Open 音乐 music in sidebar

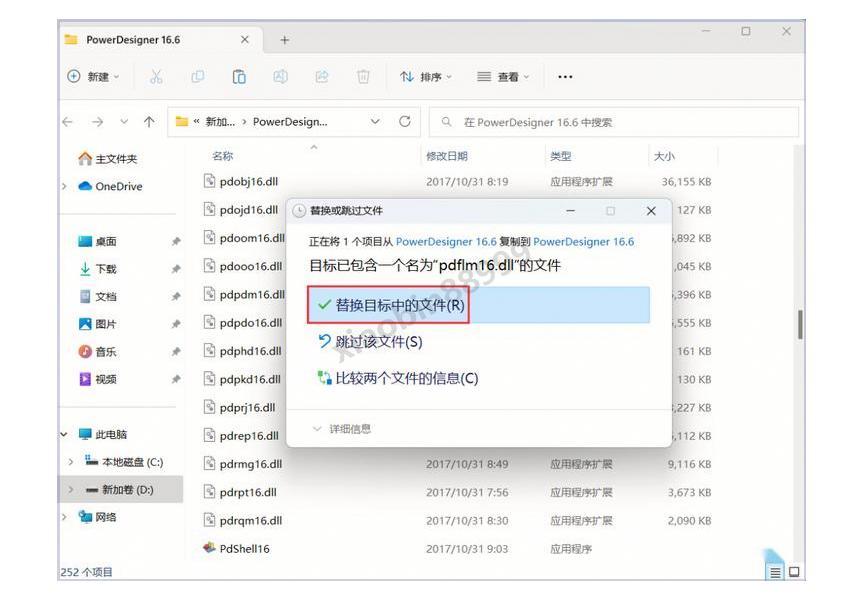click(x=98, y=351)
